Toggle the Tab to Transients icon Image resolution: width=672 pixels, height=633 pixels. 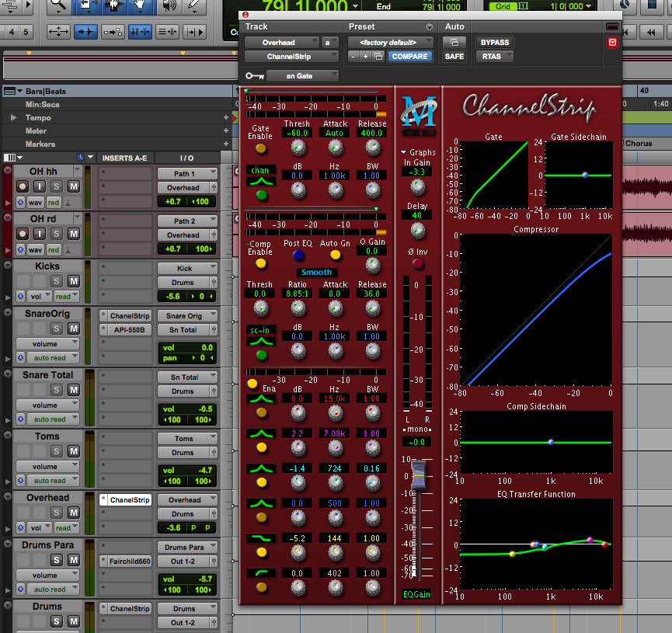pos(85,32)
